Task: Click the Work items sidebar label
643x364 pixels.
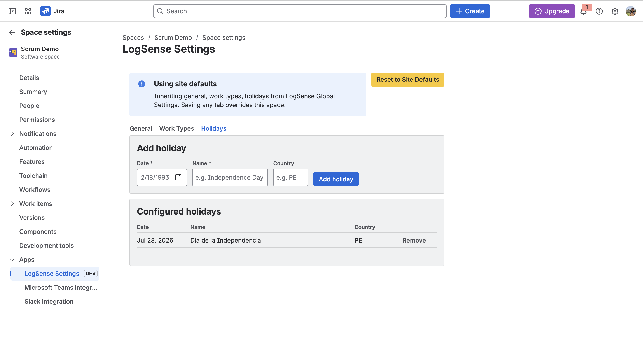Action: click(x=35, y=204)
